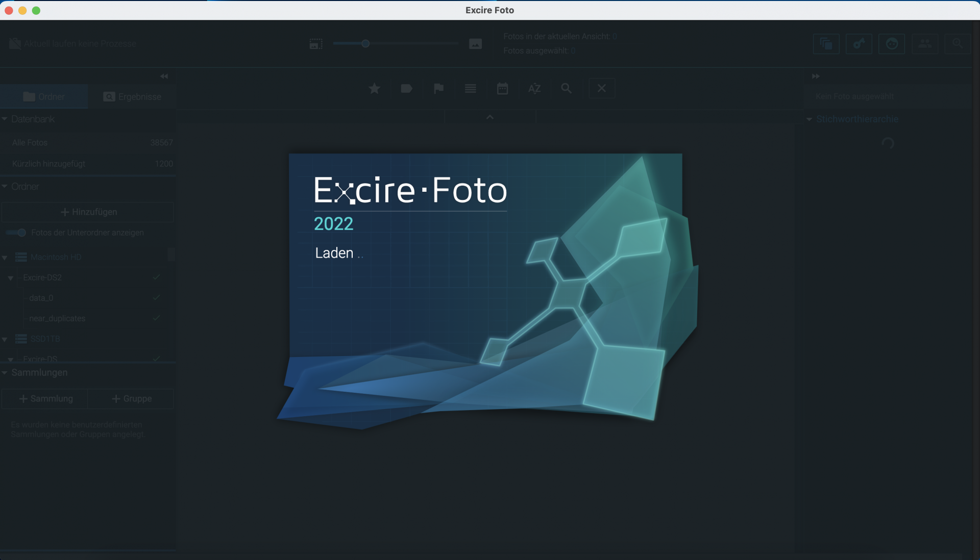
Task: Collapse the Macintosh HD tree node
Action: pos(5,258)
